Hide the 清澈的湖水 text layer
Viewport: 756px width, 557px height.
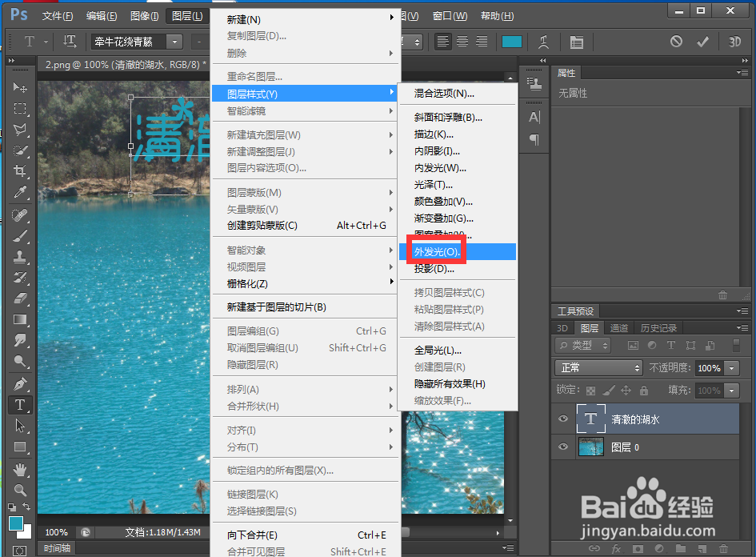[563, 418]
